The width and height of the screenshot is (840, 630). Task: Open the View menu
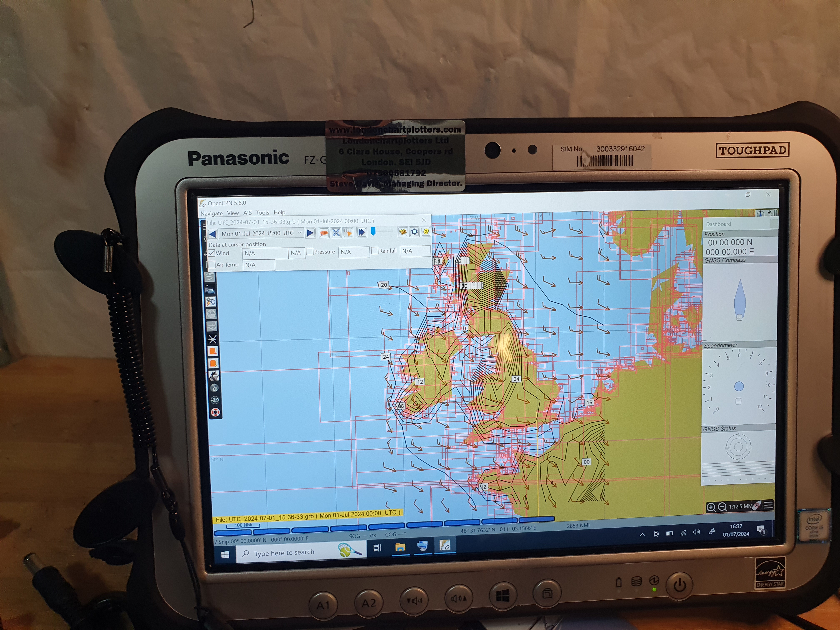(x=233, y=213)
